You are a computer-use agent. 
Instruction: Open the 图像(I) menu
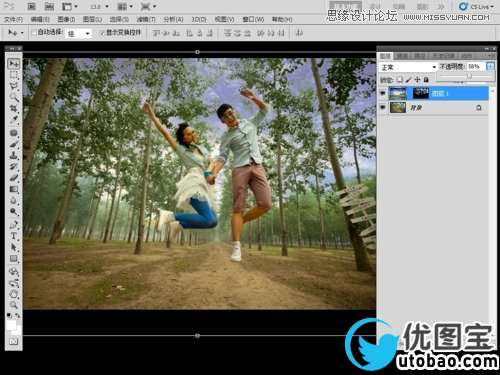coord(66,20)
